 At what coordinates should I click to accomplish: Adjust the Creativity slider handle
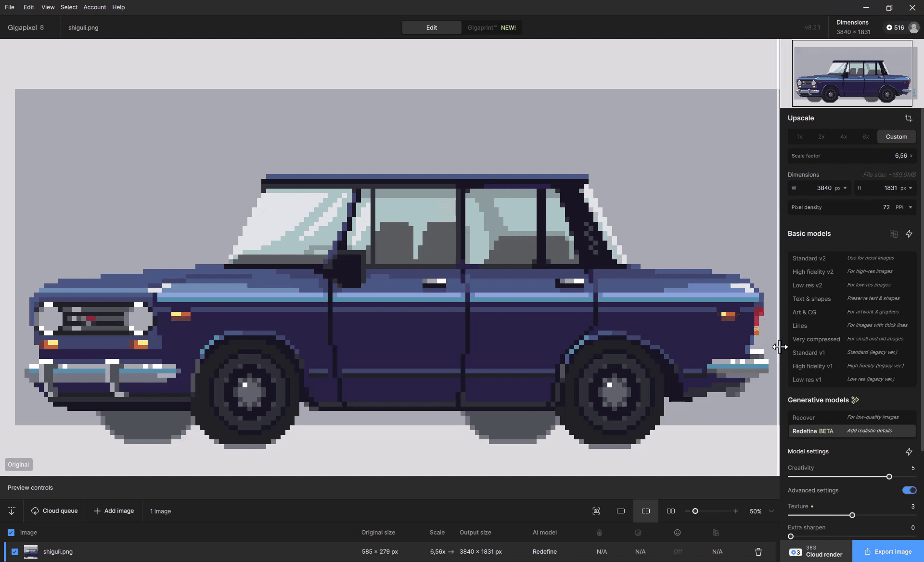click(x=889, y=477)
